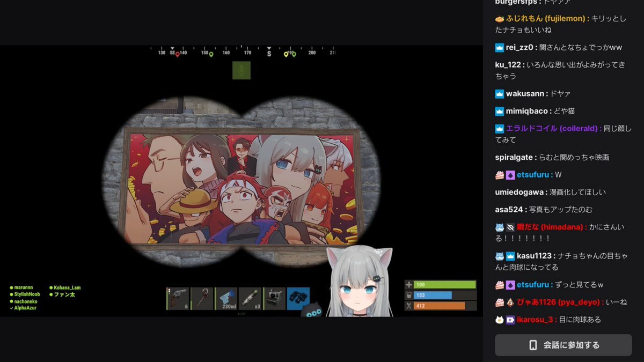Click the message ずっと見てるw
This screenshot has height=362, width=644.
tap(580, 285)
